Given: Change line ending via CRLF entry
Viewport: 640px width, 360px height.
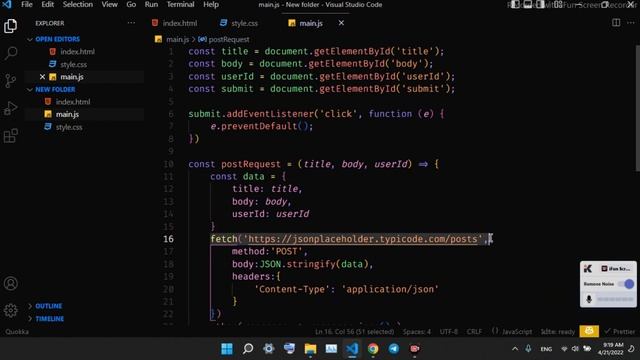Looking at the screenshot, I should click(474, 331).
